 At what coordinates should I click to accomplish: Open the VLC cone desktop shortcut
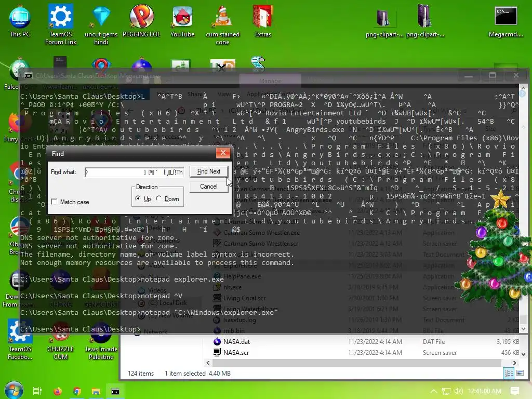[222, 24]
